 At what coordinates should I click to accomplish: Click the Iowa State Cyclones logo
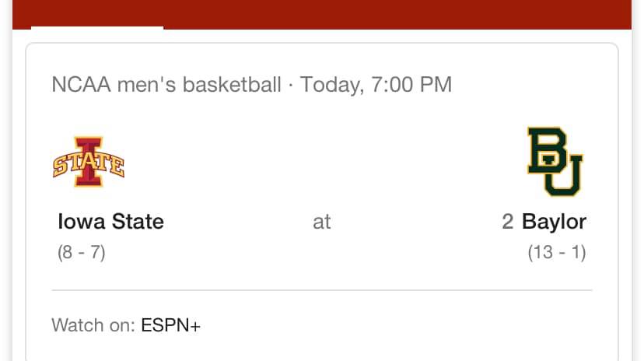88,162
